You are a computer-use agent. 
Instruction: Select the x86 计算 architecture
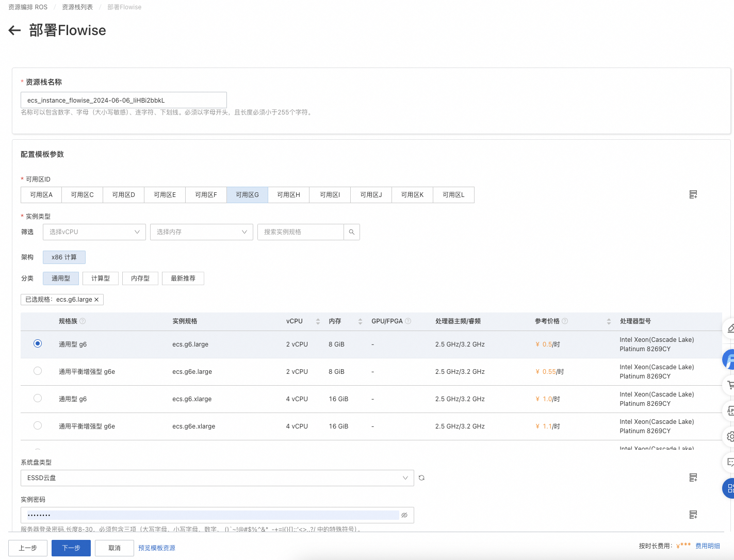pyautogui.click(x=64, y=257)
